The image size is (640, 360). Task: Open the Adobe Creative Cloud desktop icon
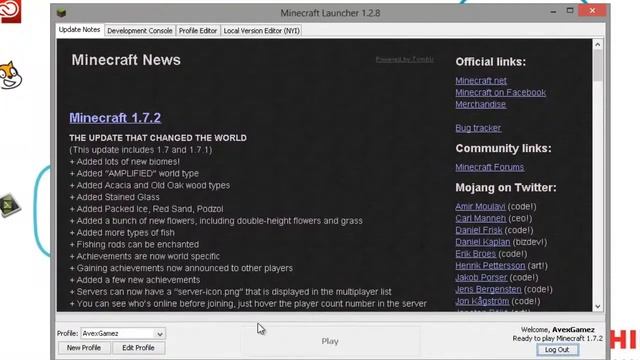click(x=10, y=11)
